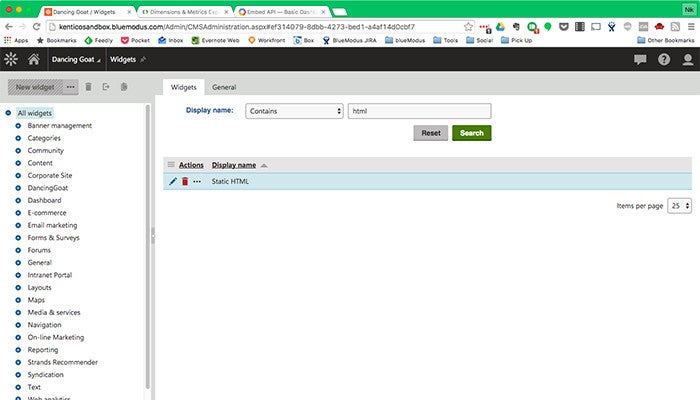The image size is (700, 400).
Task: Select the Intranet Portal category
Action: 50,275
